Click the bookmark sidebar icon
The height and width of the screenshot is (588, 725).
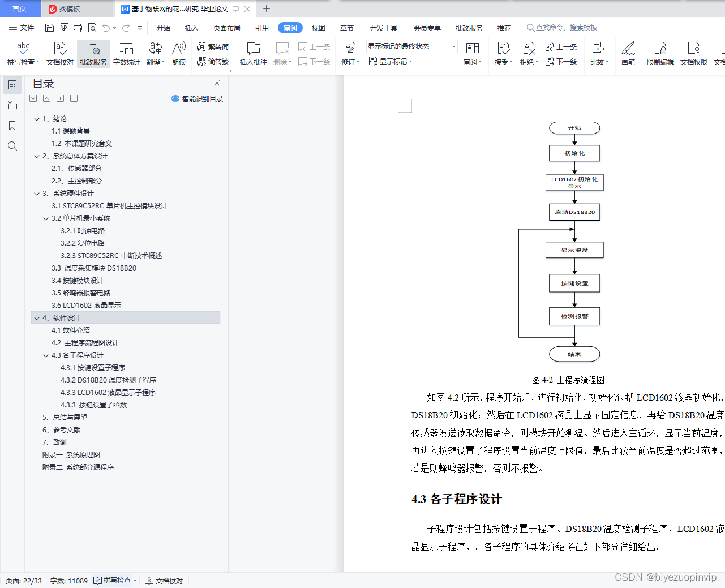click(12, 126)
